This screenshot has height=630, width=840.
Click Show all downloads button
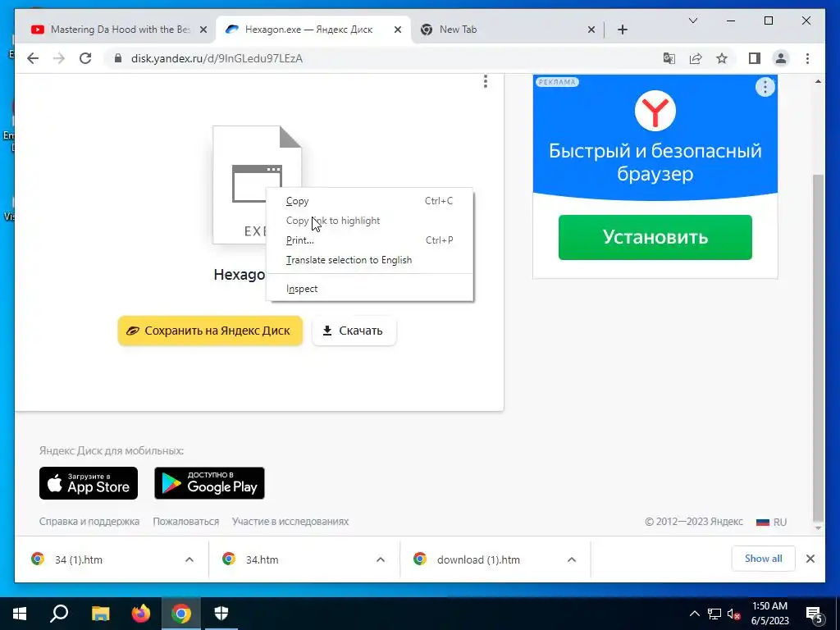(764, 559)
